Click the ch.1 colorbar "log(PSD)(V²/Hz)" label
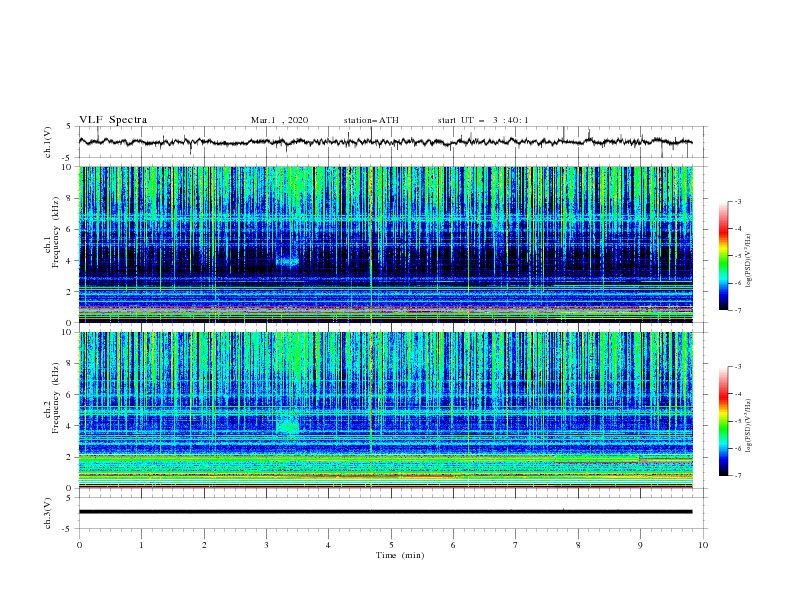 pyautogui.click(x=749, y=261)
